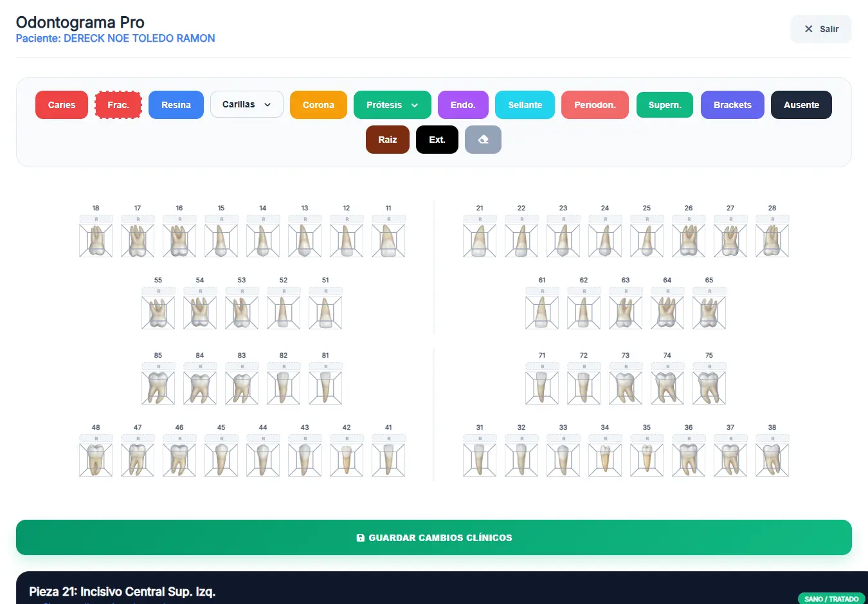This screenshot has height=604, width=868.
Task: Select the eraser tool button
Action: tap(483, 140)
